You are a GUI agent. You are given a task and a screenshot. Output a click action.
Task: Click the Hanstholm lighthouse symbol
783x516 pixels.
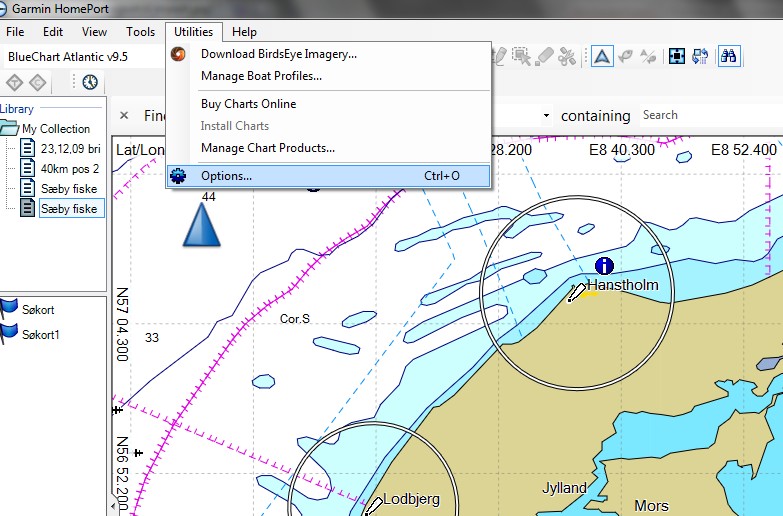(576, 293)
